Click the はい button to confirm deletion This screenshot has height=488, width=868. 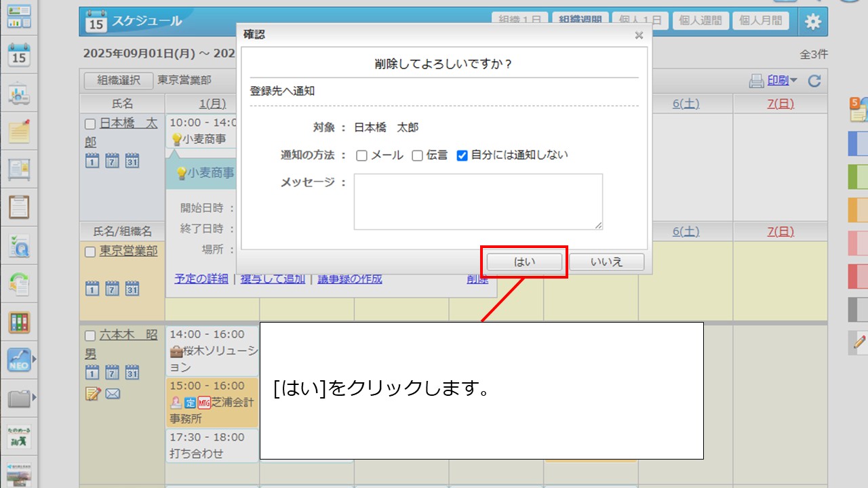click(524, 262)
